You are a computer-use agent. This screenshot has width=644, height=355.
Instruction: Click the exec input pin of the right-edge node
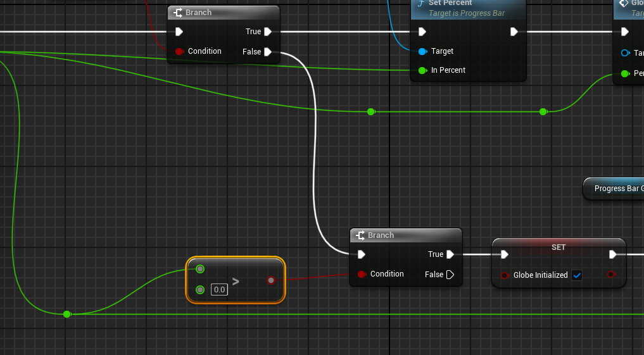624,32
